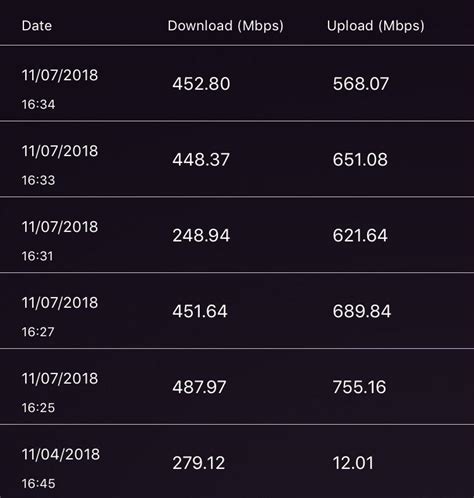Image resolution: width=474 pixels, height=498 pixels.
Task: Tap the 755.16 upload result
Action: click(x=359, y=387)
